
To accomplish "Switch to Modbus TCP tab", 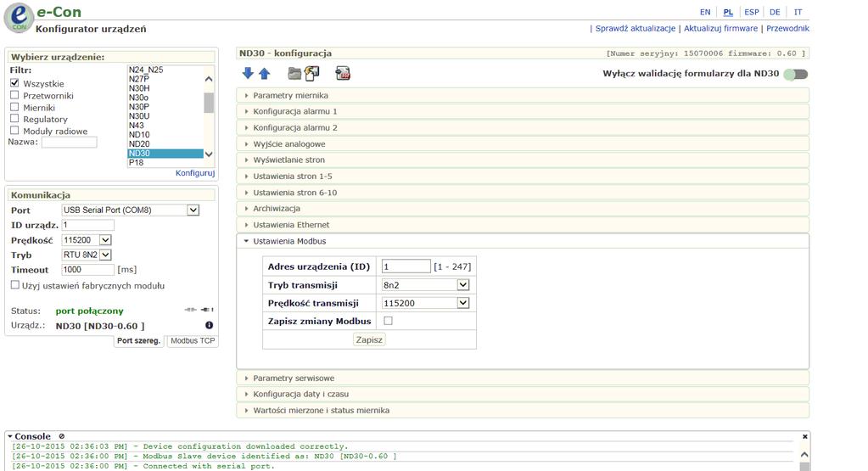I will (x=193, y=341).
